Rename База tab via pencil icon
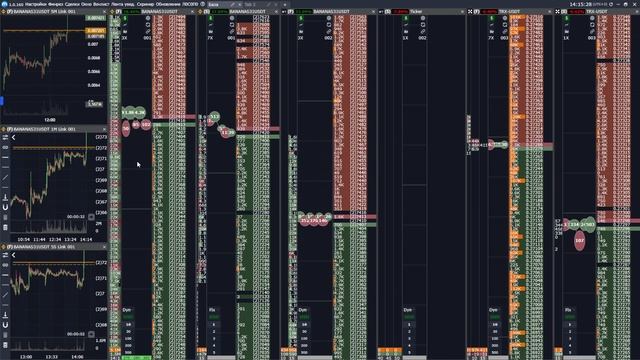Screen dimensions: 640x360 pos(232,4)
